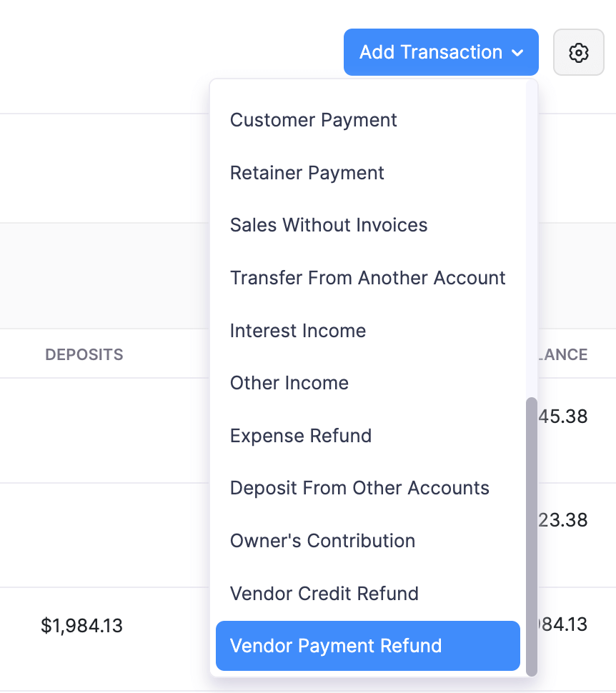This screenshot has width=616, height=693.
Task: Choose Retainer Payment option
Action: [x=307, y=173]
